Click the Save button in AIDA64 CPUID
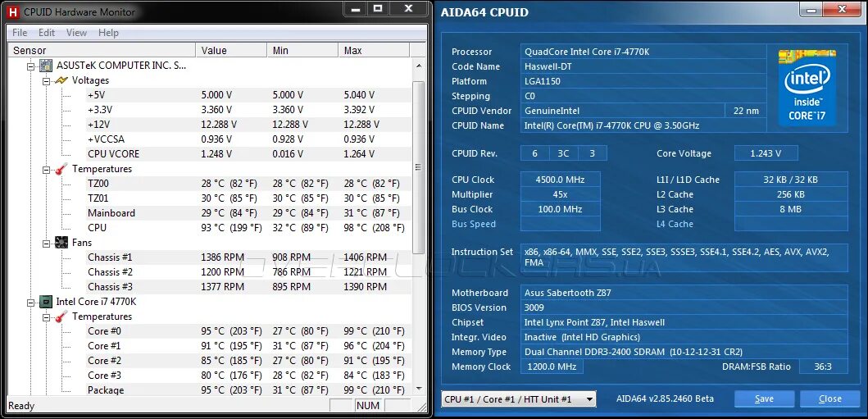 (764, 399)
